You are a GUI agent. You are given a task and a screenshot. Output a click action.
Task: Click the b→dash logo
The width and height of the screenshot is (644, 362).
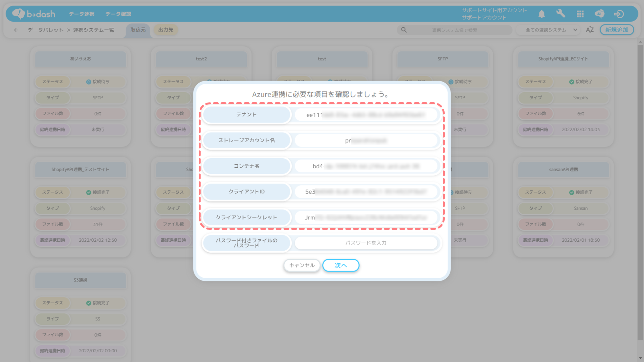[x=34, y=14]
